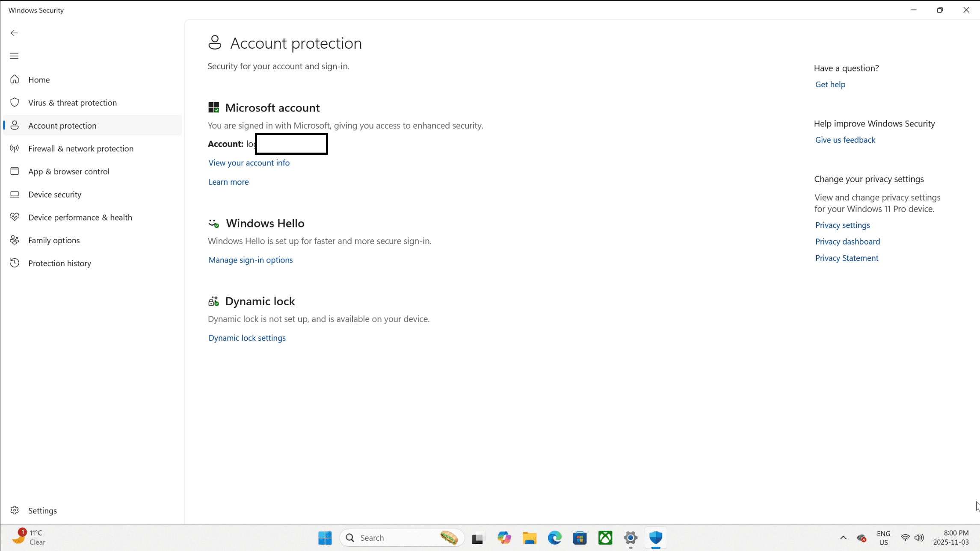980x551 pixels.
Task: Open Settings gear in sidebar
Action: pyautogui.click(x=15, y=510)
